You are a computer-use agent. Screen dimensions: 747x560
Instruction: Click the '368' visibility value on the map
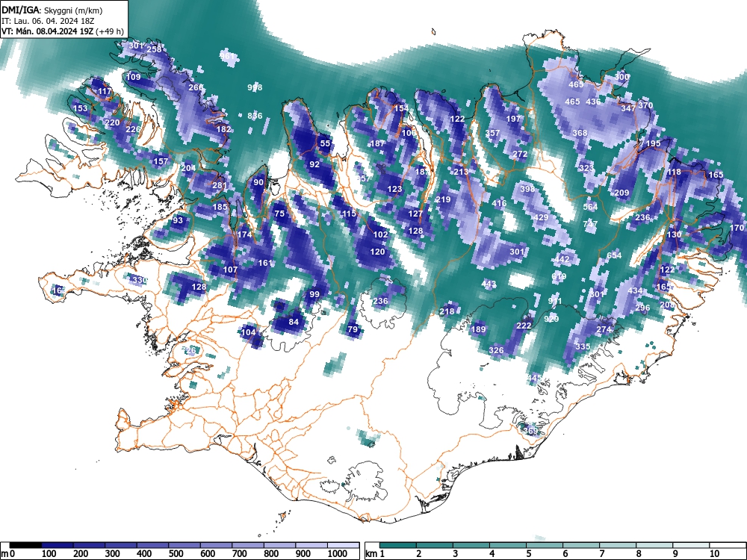click(580, 132)
